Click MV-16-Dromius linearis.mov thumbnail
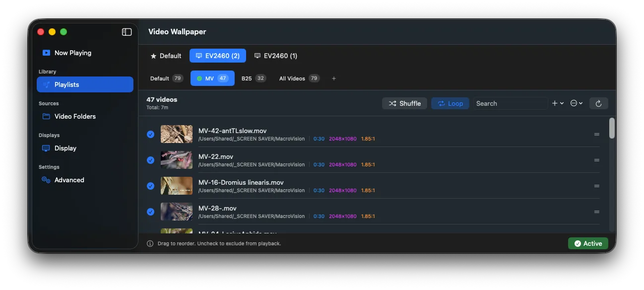The width and height of the screenshot is (644, 290). coord(177,186)
